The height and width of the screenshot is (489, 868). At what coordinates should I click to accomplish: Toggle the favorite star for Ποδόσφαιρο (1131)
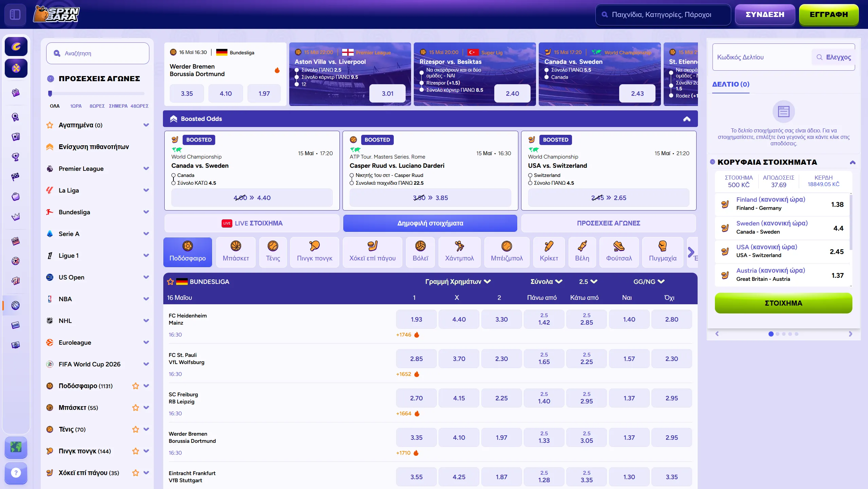pos(135,386)
